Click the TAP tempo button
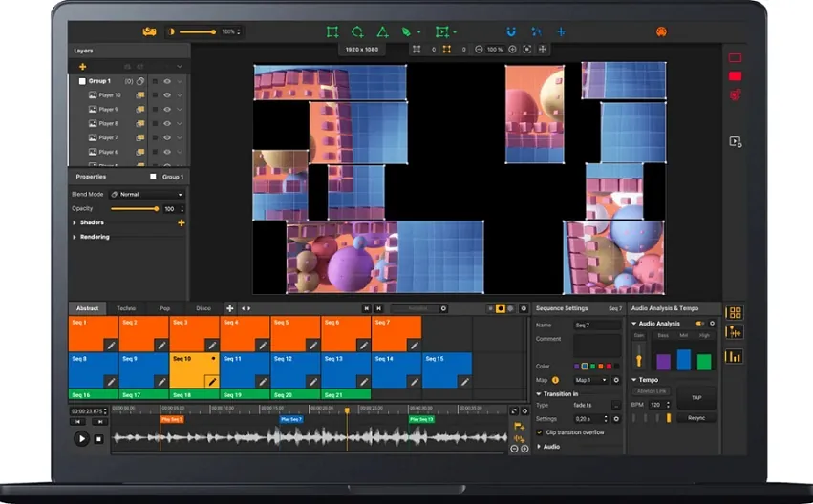 (696, 398)
